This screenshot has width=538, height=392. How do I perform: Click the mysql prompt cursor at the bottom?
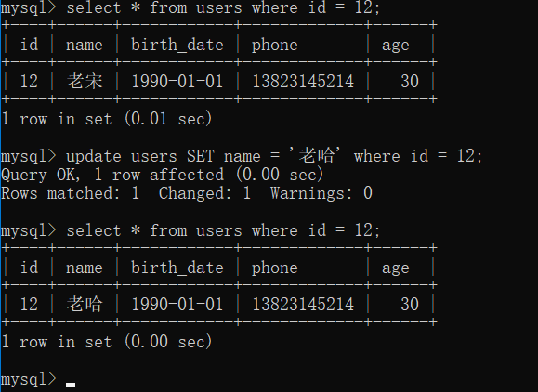pos(71,385)
